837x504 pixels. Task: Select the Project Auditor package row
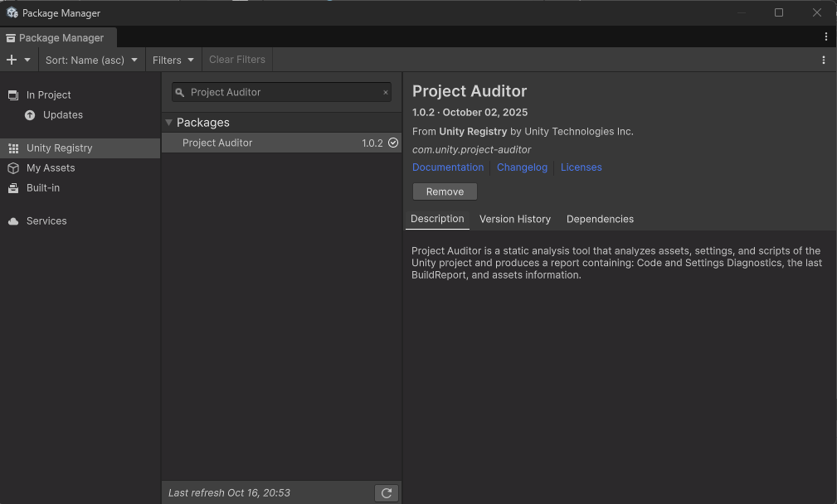coord(281,143)
